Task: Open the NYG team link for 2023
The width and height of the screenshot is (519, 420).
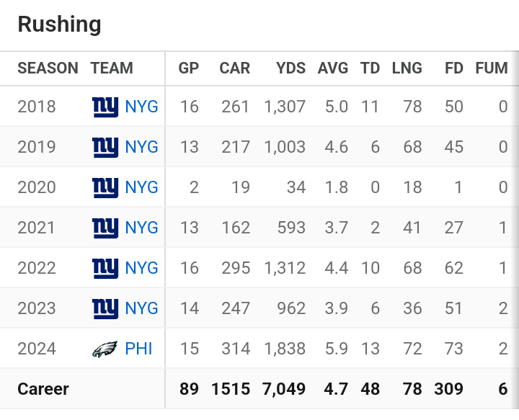Action: coord(141,308)
